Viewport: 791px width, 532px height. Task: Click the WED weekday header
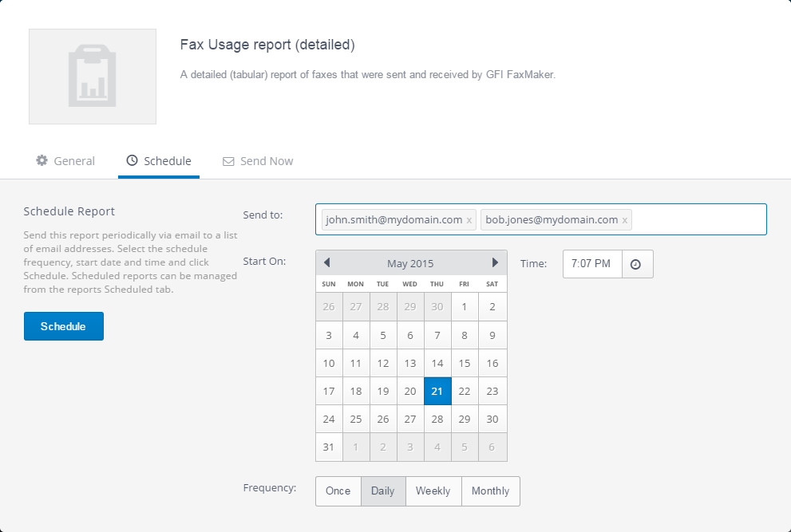409,285
